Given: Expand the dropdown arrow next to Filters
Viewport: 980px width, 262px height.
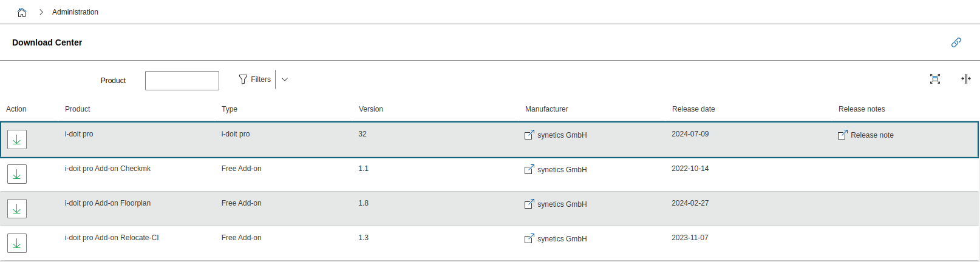Looking at the screenshot, I should (285, 79).
